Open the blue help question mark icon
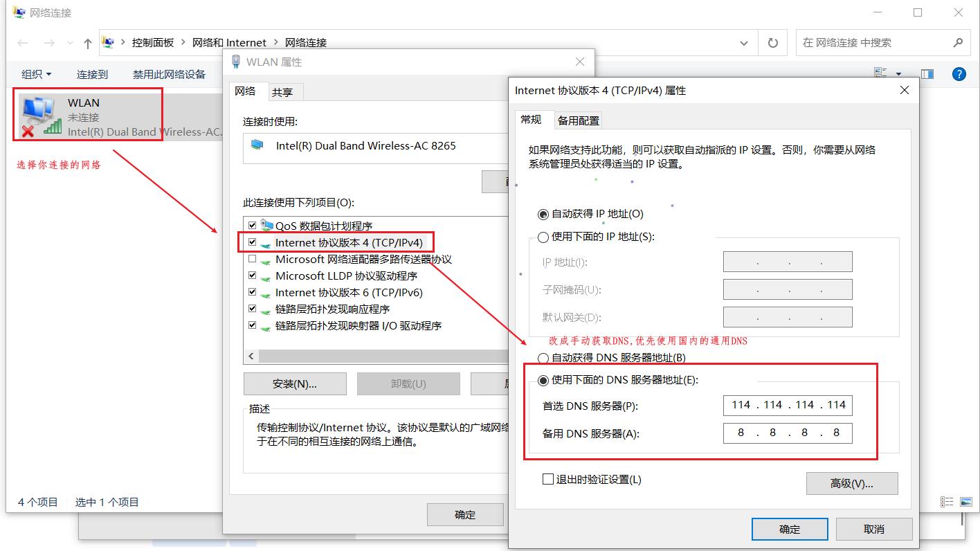980x551 pixels. pyautogui.click(x=959, y=74)
